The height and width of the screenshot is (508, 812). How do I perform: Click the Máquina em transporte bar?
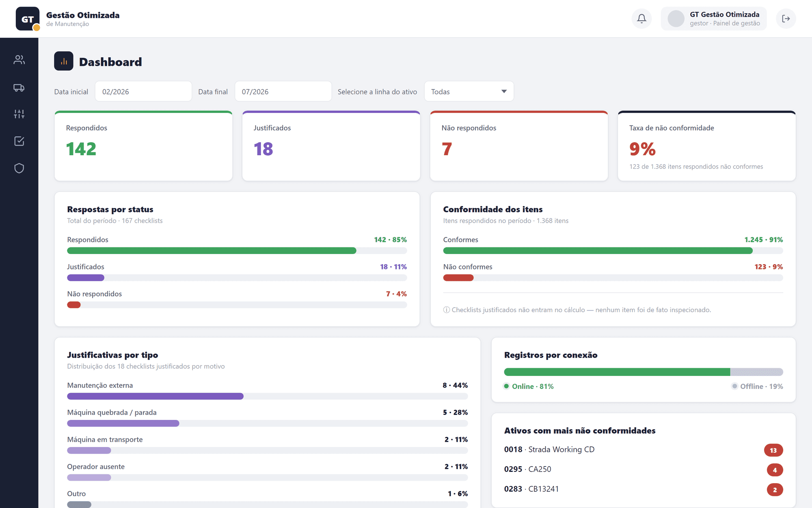[x=89, y=450]
